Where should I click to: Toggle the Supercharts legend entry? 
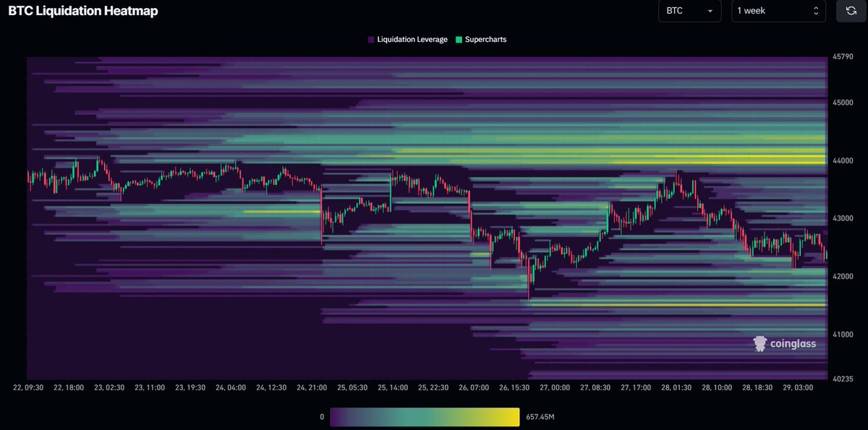pyautogui.click(x=482, y=40)
